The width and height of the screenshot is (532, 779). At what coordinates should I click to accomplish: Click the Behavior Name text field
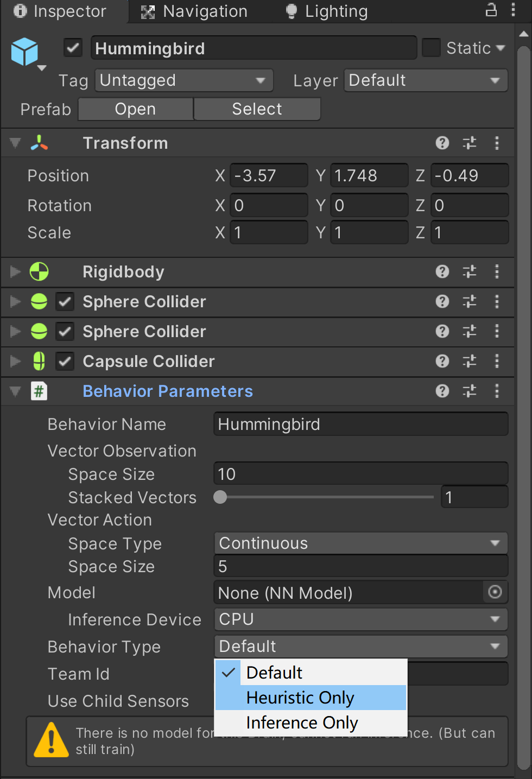[x=360, y=424]
